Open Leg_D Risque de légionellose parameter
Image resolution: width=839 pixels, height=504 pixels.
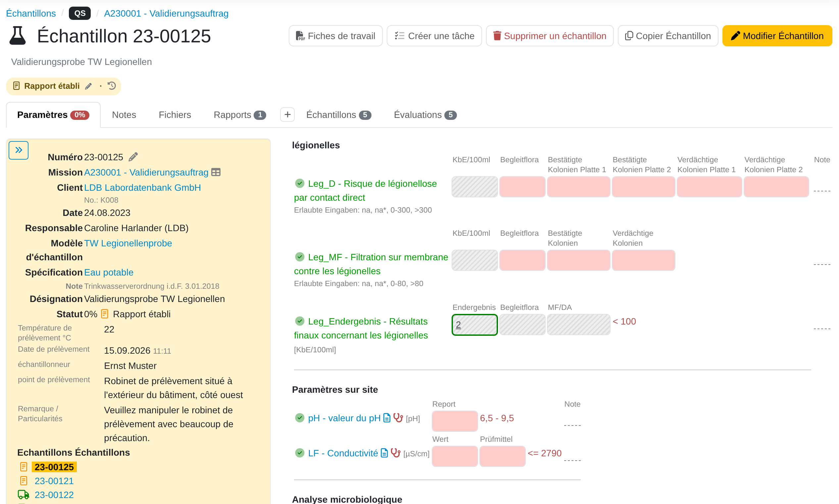click(365, 190)
